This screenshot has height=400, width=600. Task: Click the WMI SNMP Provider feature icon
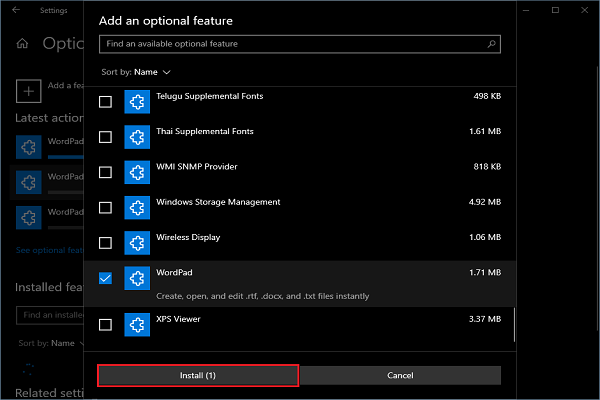click(137, 172)
